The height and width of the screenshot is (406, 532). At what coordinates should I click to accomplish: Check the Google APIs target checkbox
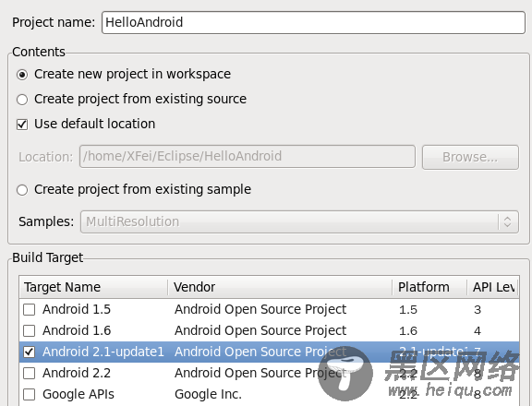pyautogui.click(x=29, y=394)
